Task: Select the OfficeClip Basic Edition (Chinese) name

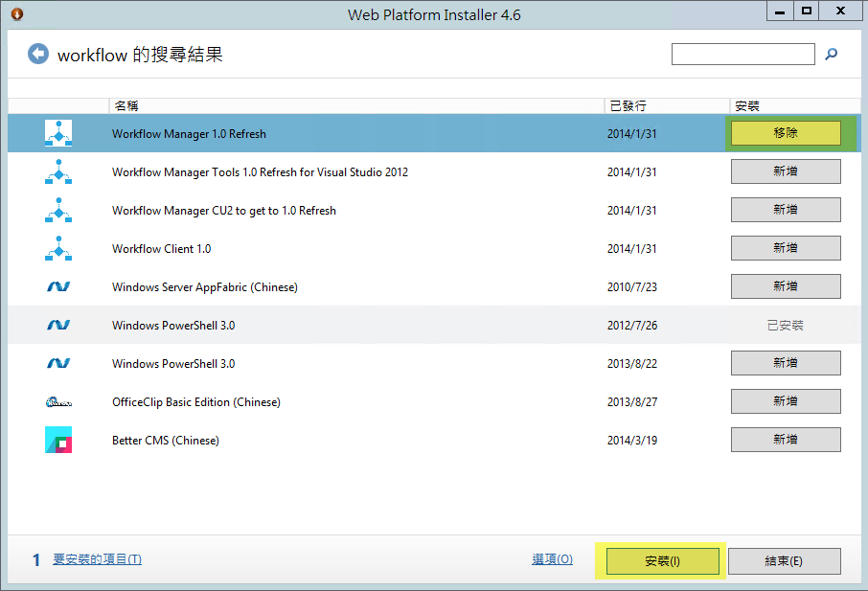Action: point(196,402)
